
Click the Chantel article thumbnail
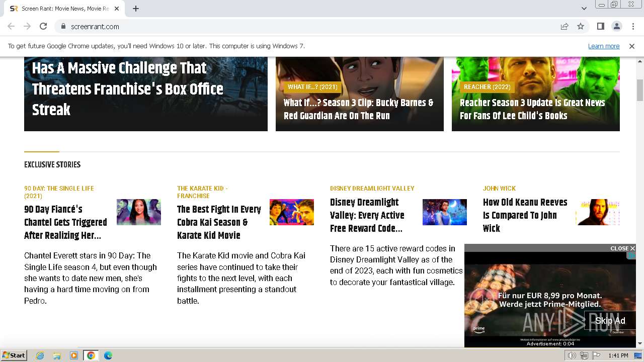click(x=139, y=212)
